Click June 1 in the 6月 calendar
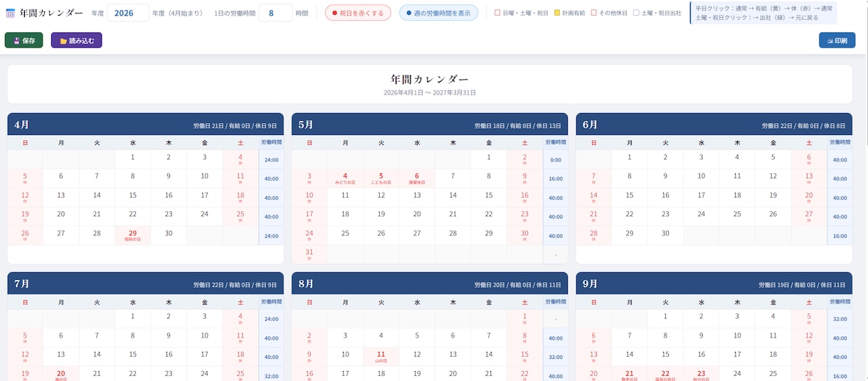The width and height of the screenshot is (868, 381). (629, 159)
